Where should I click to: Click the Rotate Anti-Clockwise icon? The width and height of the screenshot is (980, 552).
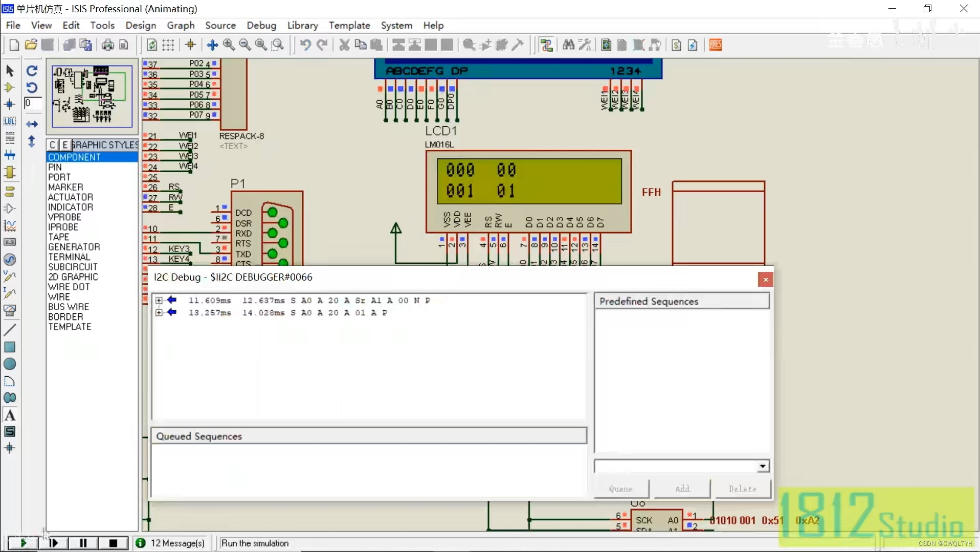coord(32,87)
